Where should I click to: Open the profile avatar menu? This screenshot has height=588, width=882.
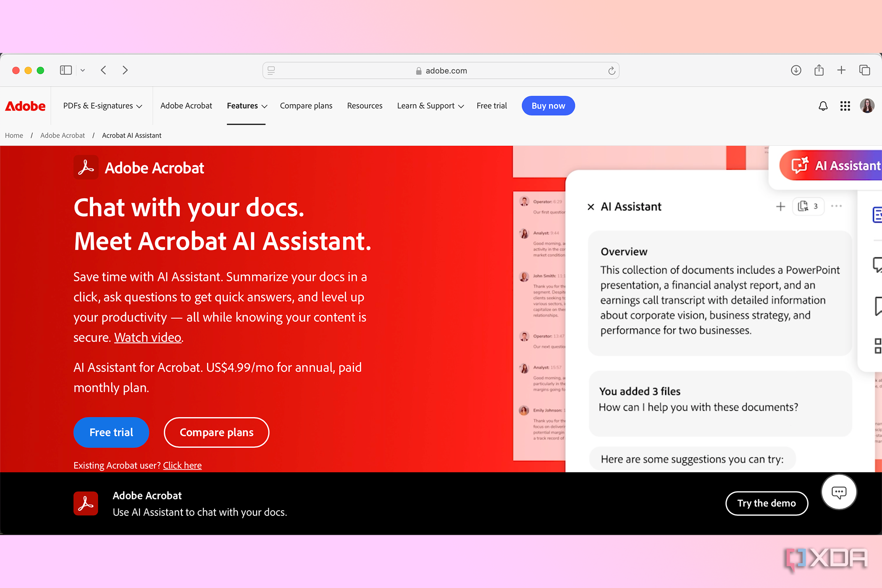[x=867, y=106]
